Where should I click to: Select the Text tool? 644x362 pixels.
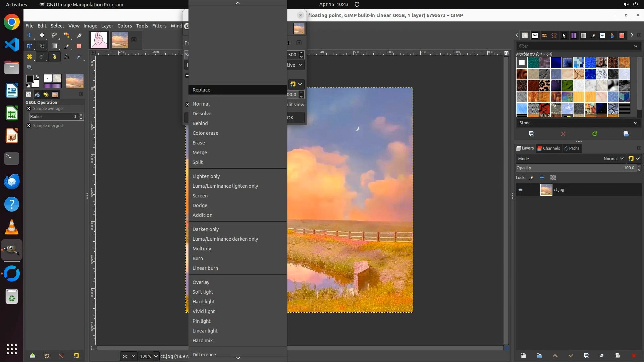(67, 57)
